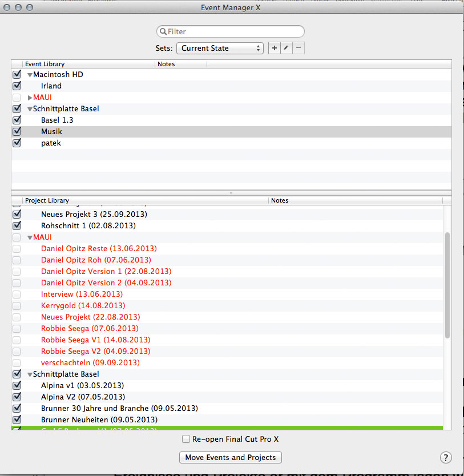Open the help question mark button
464x476 pixels.
point(446,457)
